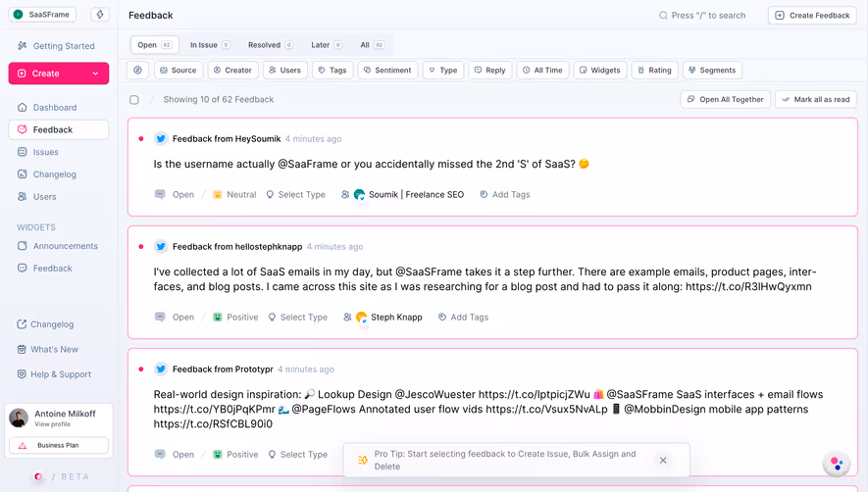Screen dimensions: 868x492
Task: Open the Source filter dropdown
Action: [179, 71]
